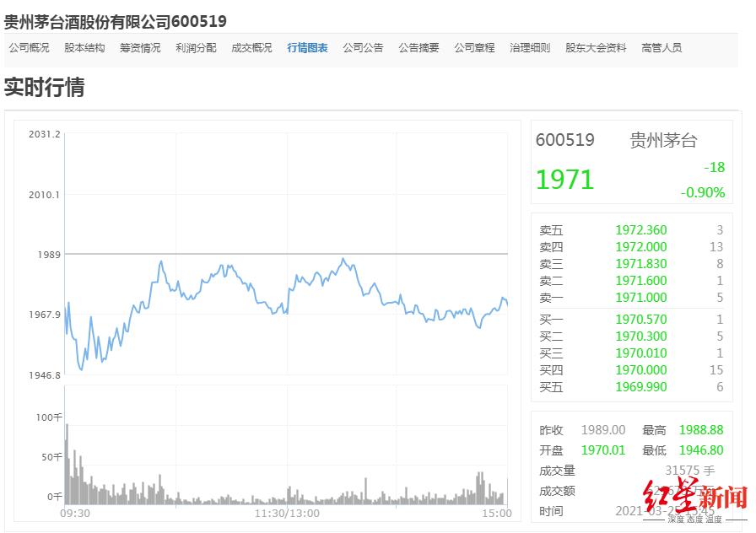The image size is (756, 533).
Task: Click the 100千 volume axis label
Action: click(49, 417)
